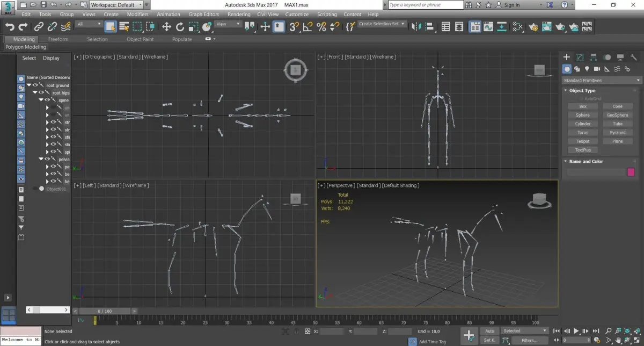The height and width of the screenshot is (346, 644).
Task: Click the Mirror tool icon
Action: [416, 26]
